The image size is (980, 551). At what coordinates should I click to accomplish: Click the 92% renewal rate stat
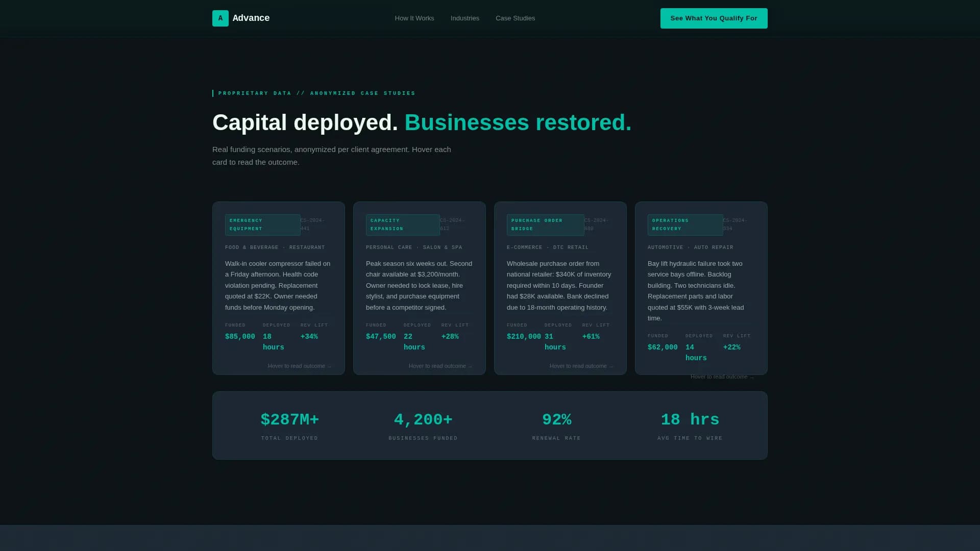coord(556,419)
